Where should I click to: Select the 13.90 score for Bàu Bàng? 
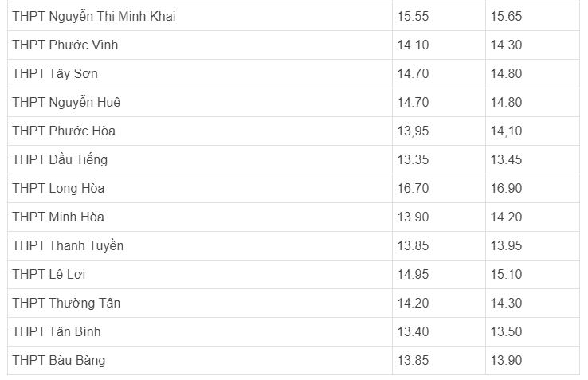coord(506,360)
